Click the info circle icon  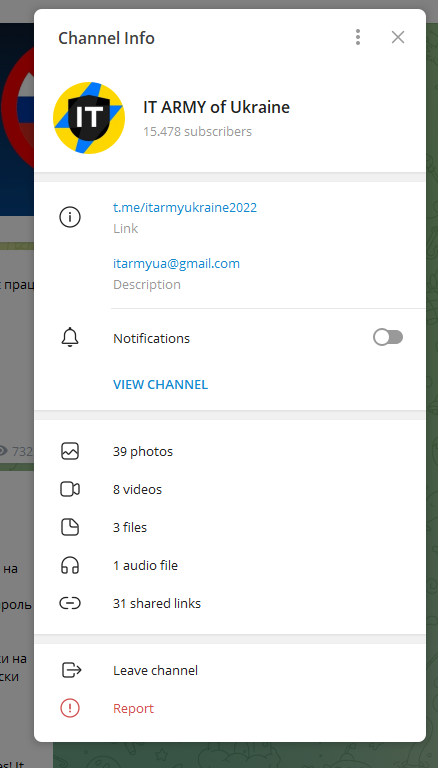tap(70, 217)
